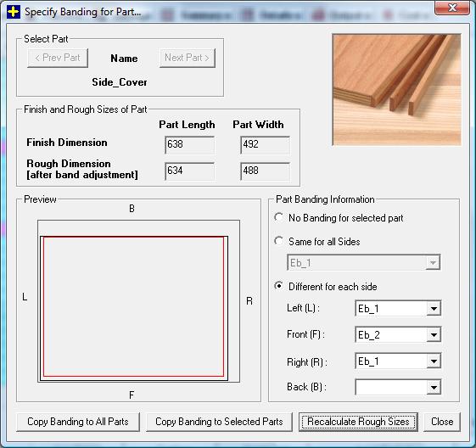Click the Side_Cover part name text

[120, 82]
